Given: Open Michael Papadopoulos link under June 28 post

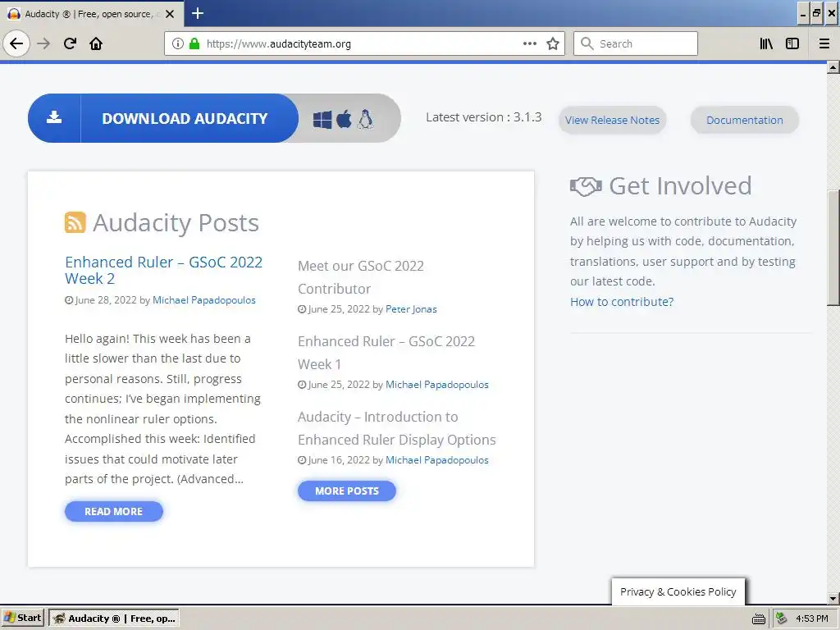Looking at the screenshot, I should click(204, 300).
